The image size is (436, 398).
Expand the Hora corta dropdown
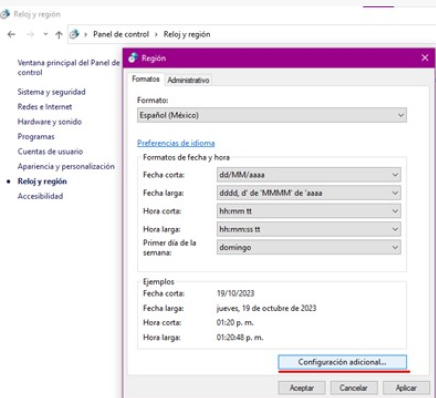[309, 211]
